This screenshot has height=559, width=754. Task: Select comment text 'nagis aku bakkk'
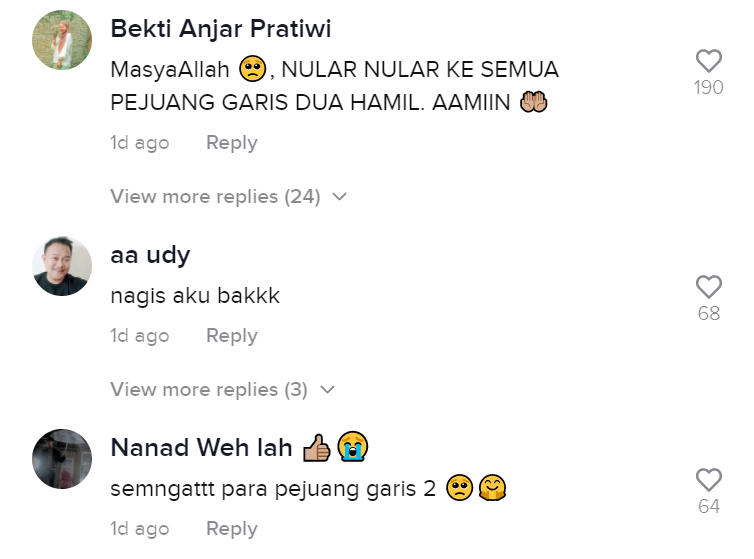tap(195, 296)
